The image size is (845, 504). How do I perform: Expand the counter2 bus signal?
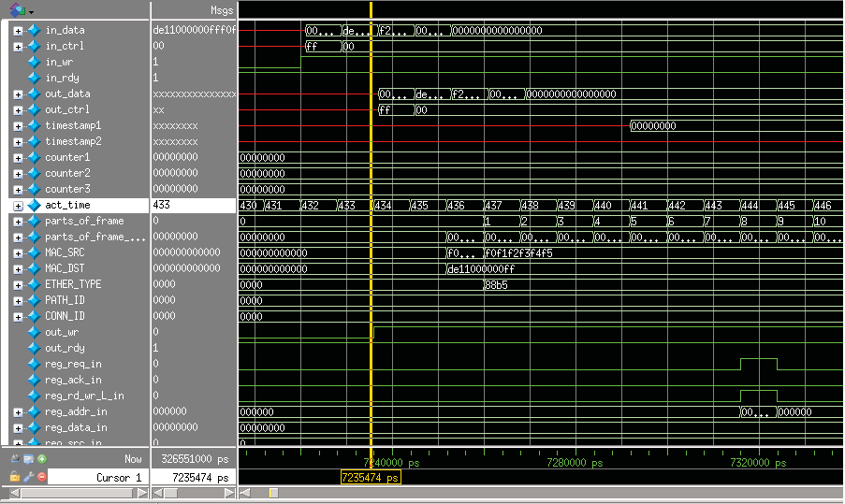18,174
